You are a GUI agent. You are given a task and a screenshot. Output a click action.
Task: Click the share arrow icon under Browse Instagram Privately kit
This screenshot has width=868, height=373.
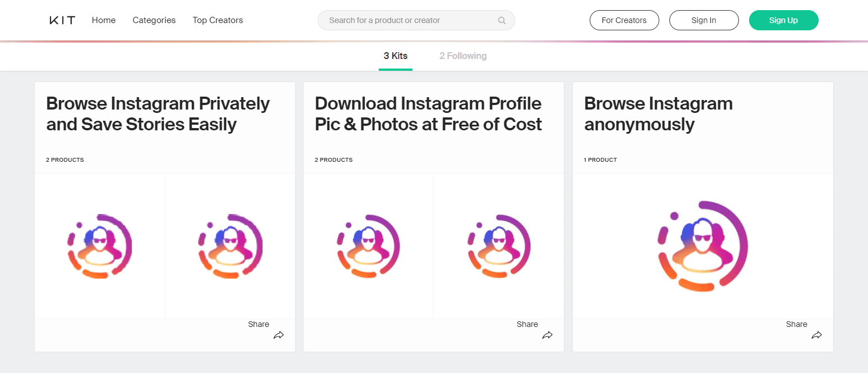(278, 335)
